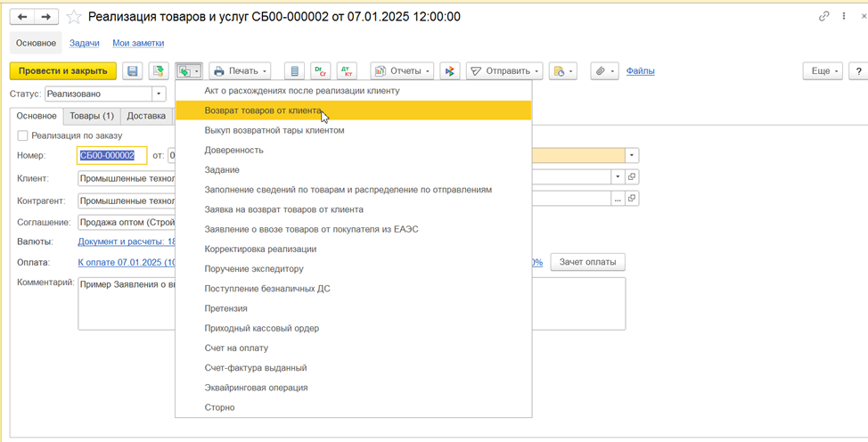Switch to the Товары (1) tab

92,116
